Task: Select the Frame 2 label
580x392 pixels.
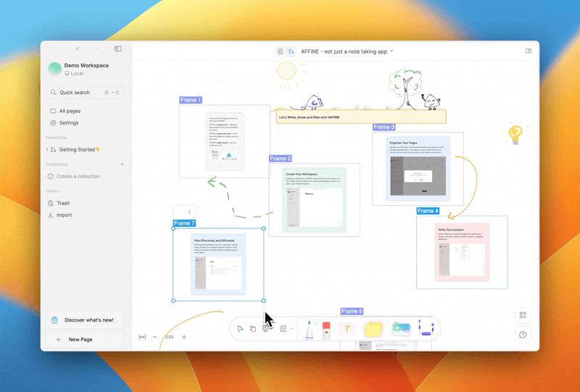Action: coord(281,158)
